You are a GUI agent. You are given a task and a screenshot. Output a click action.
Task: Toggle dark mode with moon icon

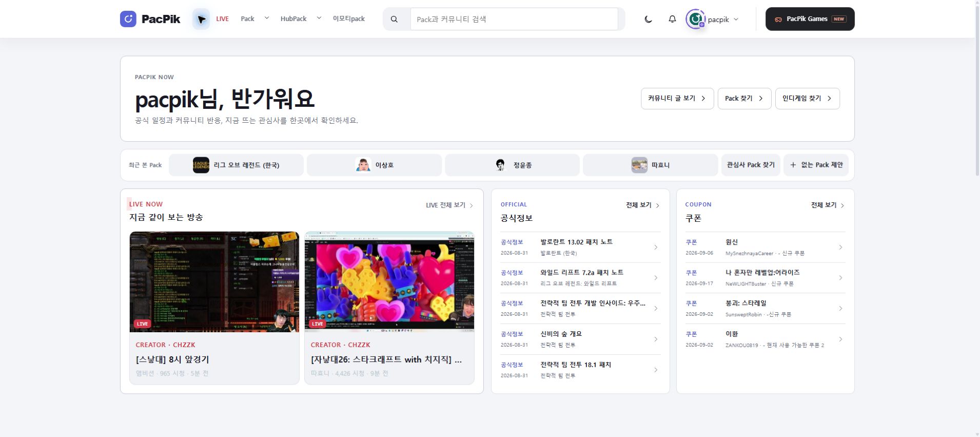649,19
